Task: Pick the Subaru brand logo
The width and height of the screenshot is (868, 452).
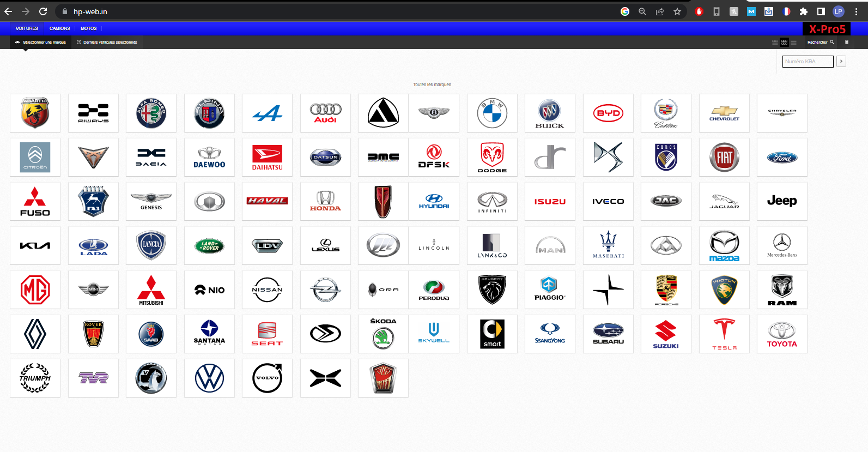Action: (608, 334)
